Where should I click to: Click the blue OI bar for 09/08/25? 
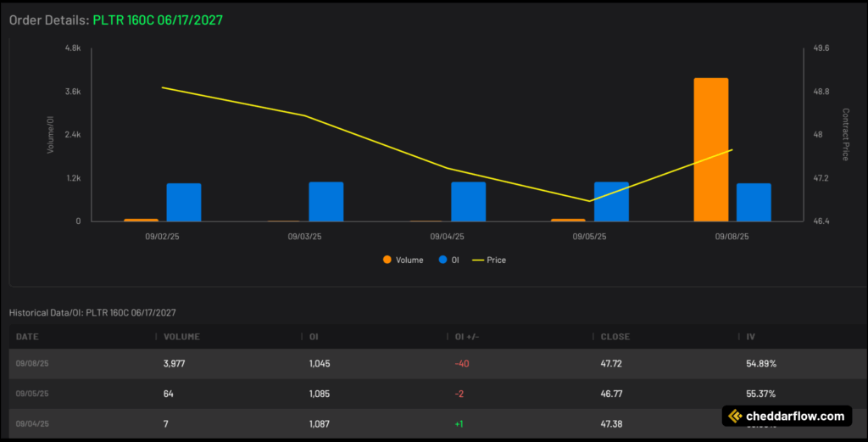(754, 202)
